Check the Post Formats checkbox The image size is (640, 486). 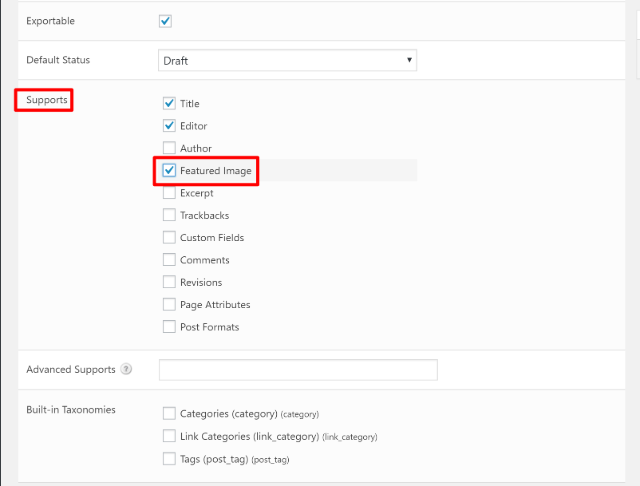[x=169, y=326]
